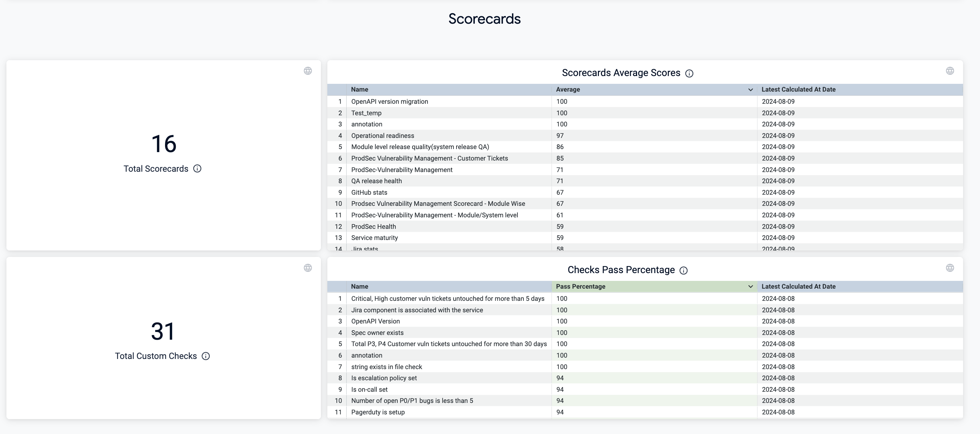The image size is (980, 434).
Task: Open info icon next to Total Custom Checks
Action: point(206,356)
